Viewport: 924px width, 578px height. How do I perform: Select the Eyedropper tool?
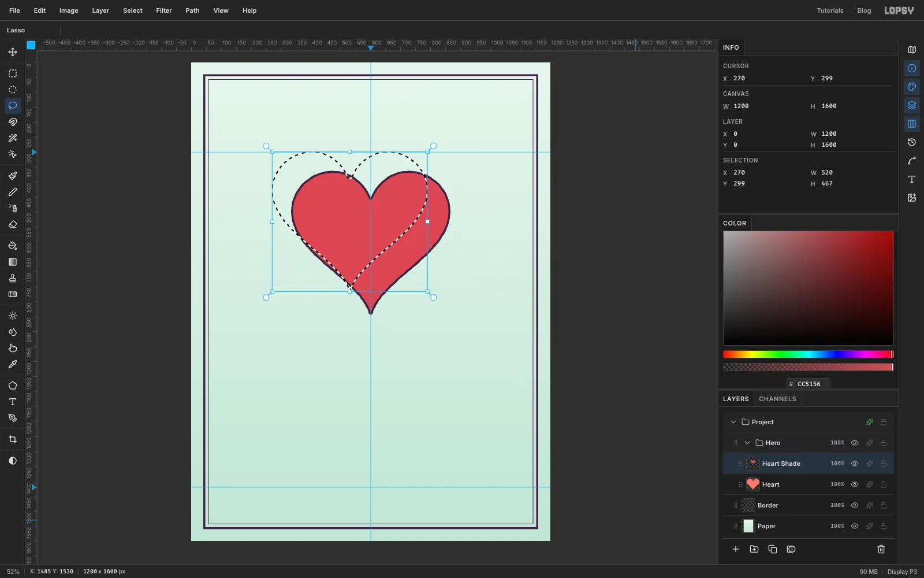13,364
